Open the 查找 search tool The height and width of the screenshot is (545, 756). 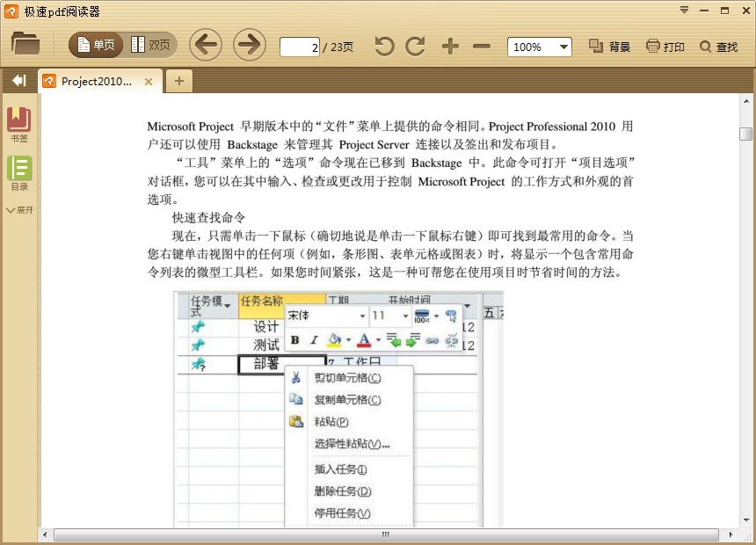coord(719,47)
